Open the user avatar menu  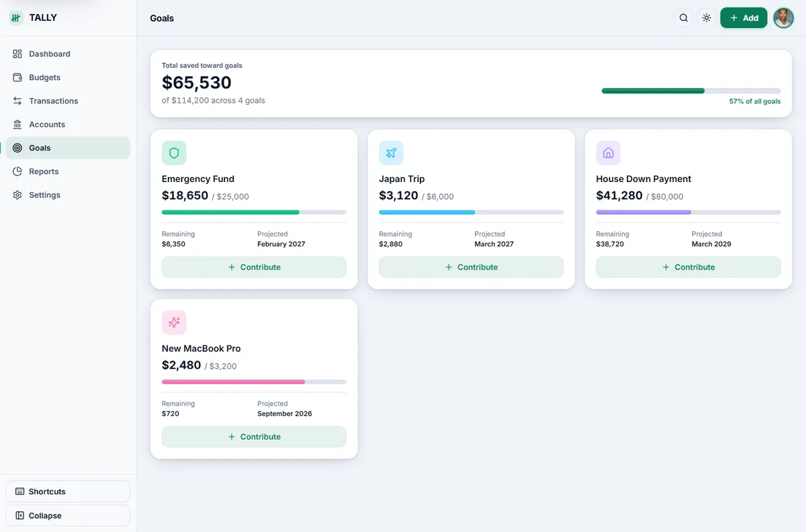point(784,18)
